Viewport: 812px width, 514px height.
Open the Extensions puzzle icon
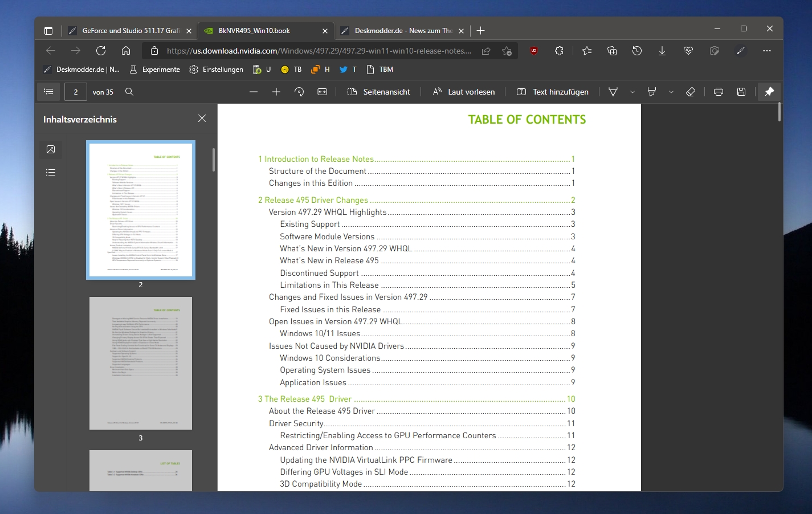click(559, 51)
